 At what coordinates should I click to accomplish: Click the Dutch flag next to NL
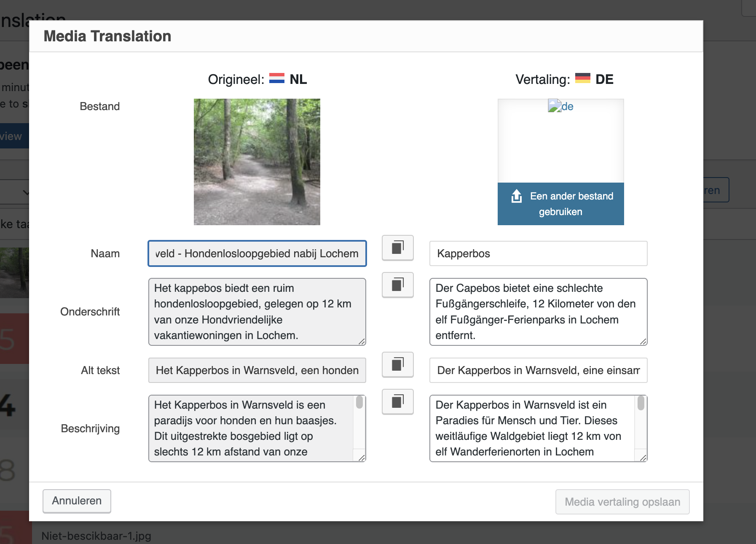(277, 78)
